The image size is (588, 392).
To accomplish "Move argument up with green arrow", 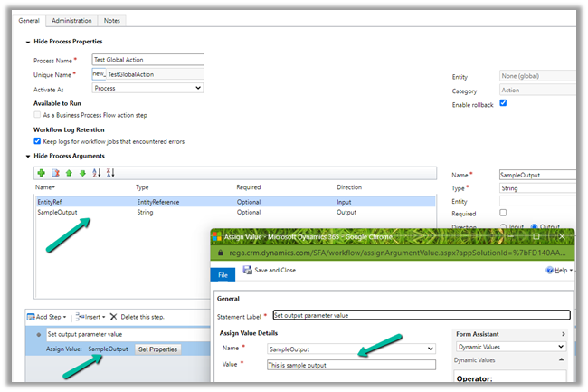I will [69, 172].
